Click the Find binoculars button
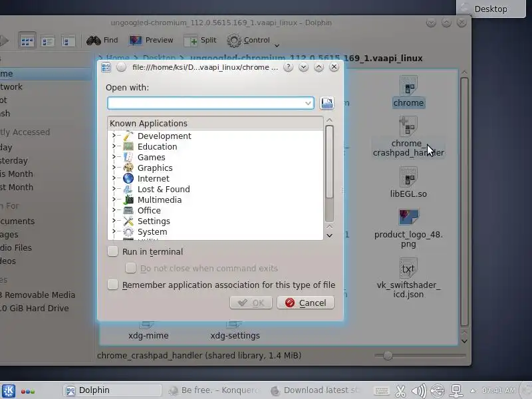This screenshot has height=399, width=532. tap(102, 41)
